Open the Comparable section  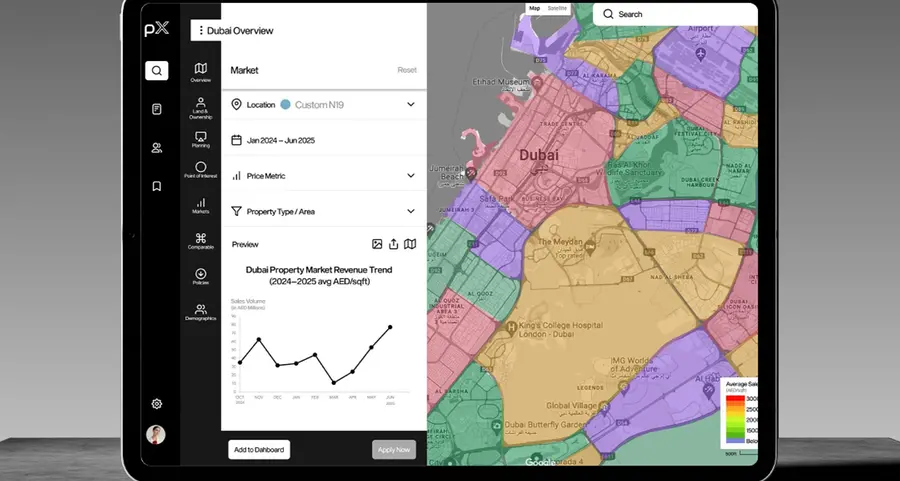200,240
